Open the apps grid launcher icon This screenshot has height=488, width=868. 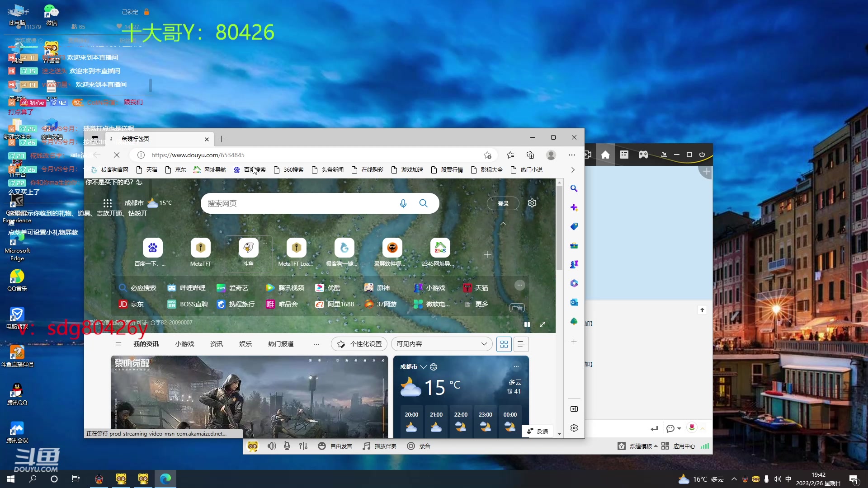107,203
